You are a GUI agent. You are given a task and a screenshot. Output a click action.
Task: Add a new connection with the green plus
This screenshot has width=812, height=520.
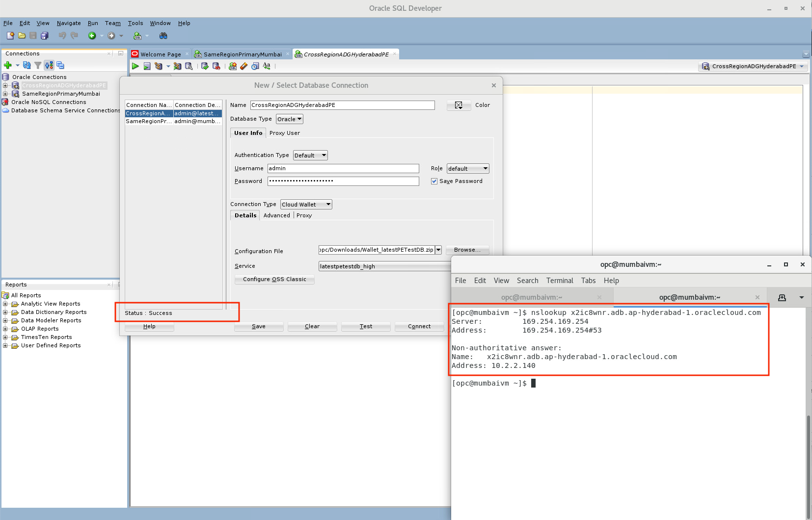click(x=8, y=65)
